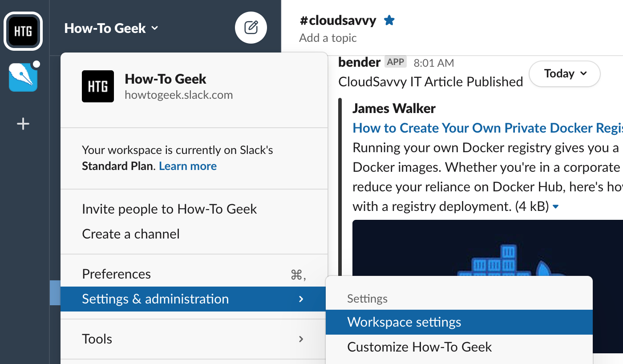
Task: Click the APP badge next to bender
Action: click(x=396, y=62)
